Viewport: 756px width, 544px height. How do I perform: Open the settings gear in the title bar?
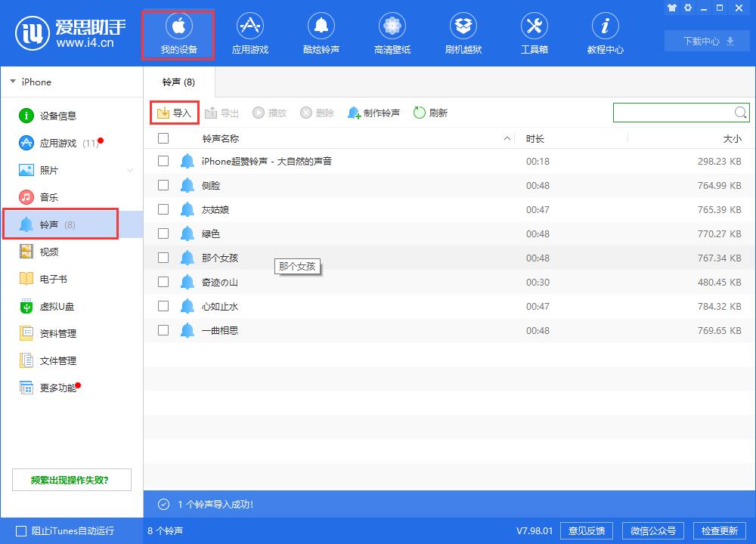(688, 8)
